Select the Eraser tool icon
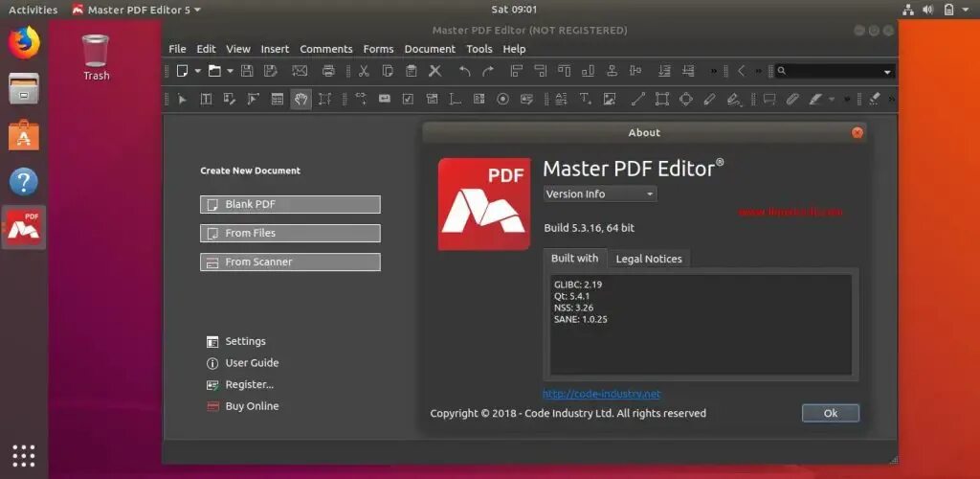980x479 pixels. [875, 99]
